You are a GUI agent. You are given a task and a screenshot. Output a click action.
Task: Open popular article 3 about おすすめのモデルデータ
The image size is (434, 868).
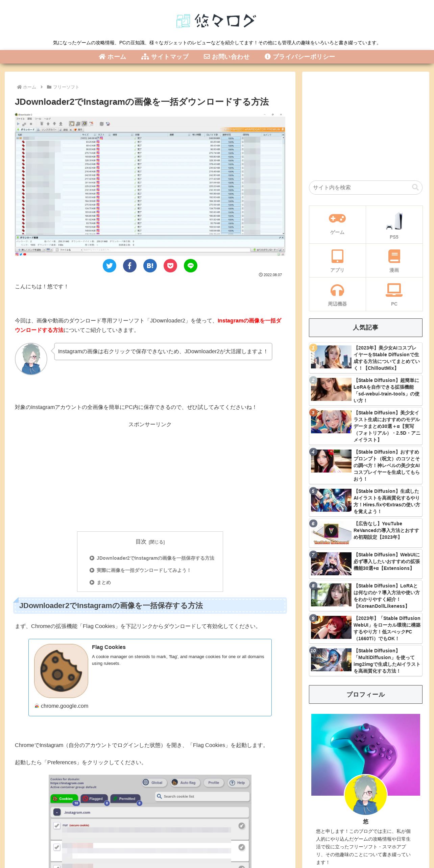[x=366, y=426]
